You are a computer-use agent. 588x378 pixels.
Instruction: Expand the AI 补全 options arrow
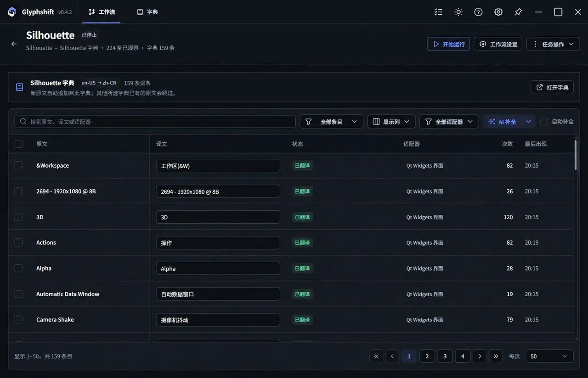[529, 122]
